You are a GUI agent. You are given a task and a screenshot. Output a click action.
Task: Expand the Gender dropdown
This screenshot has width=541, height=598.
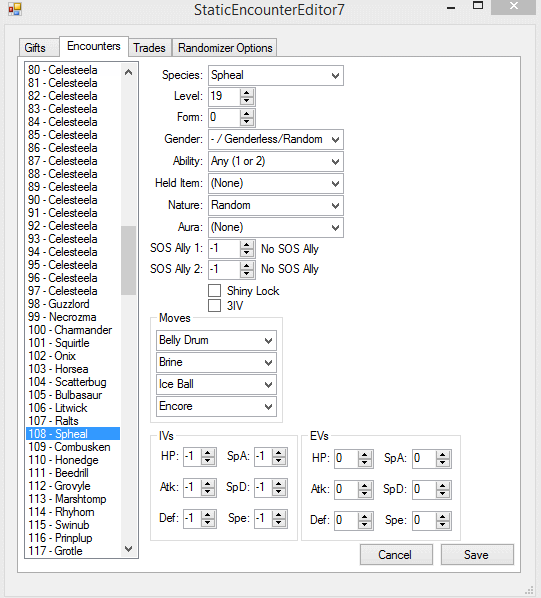pos(276,139)
